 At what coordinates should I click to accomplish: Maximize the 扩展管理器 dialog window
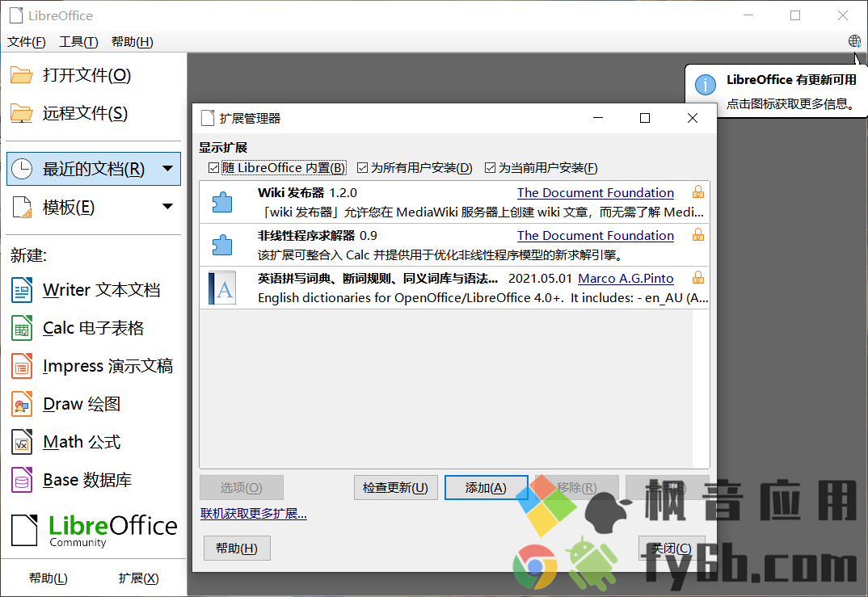point(645,118)
